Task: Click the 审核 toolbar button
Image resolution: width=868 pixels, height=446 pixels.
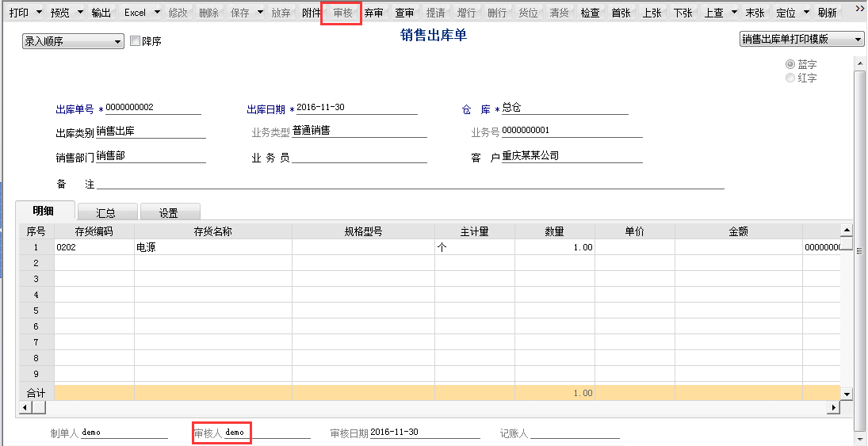Action: coord(342,13)
